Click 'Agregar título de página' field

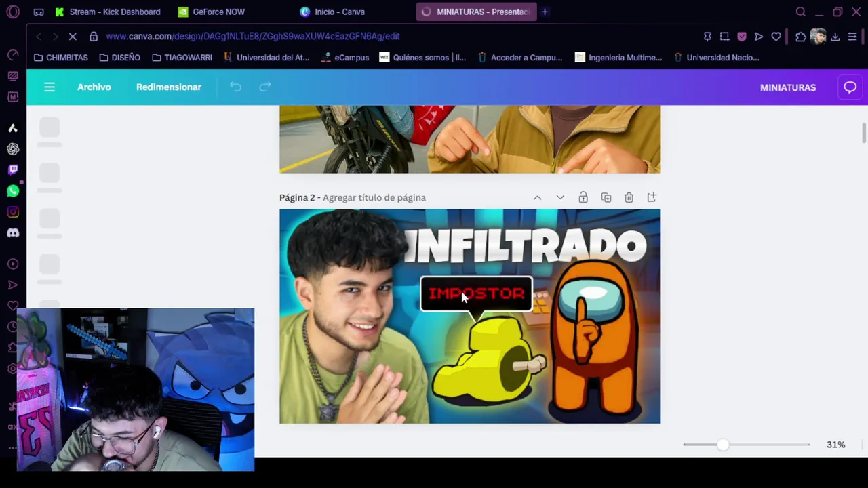(374, 197)
